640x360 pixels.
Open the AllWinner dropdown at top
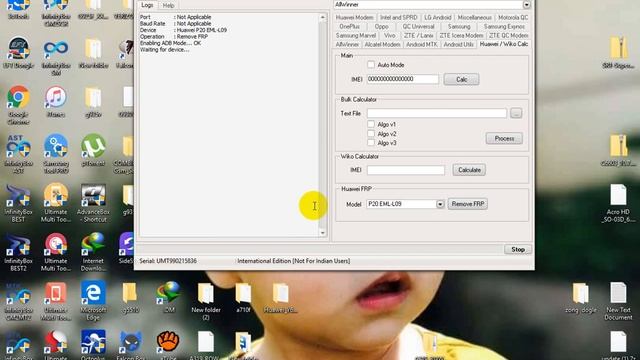tap(526, 4)
